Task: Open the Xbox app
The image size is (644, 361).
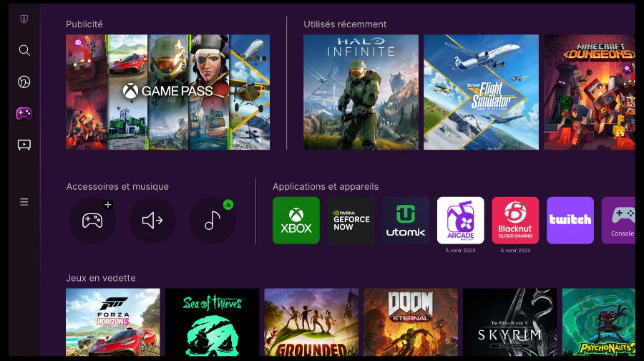Action: (x=296, y=221)
